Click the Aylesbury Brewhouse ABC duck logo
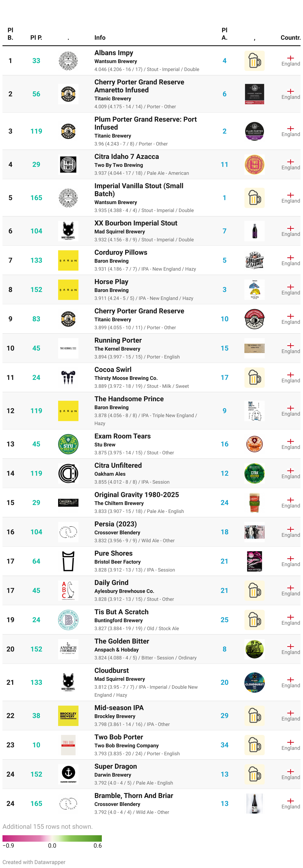Image resolution: width=303 pixels, height=868 pixels. 68,591
